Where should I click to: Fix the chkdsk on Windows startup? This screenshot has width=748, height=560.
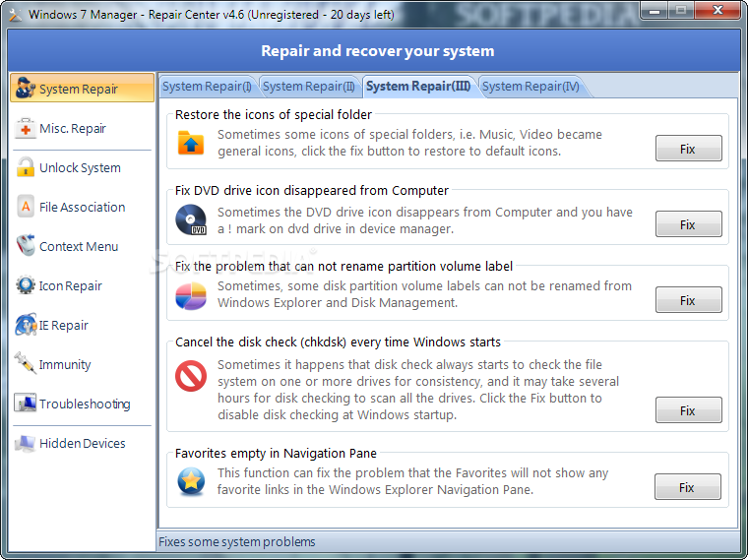coord(688,410)
